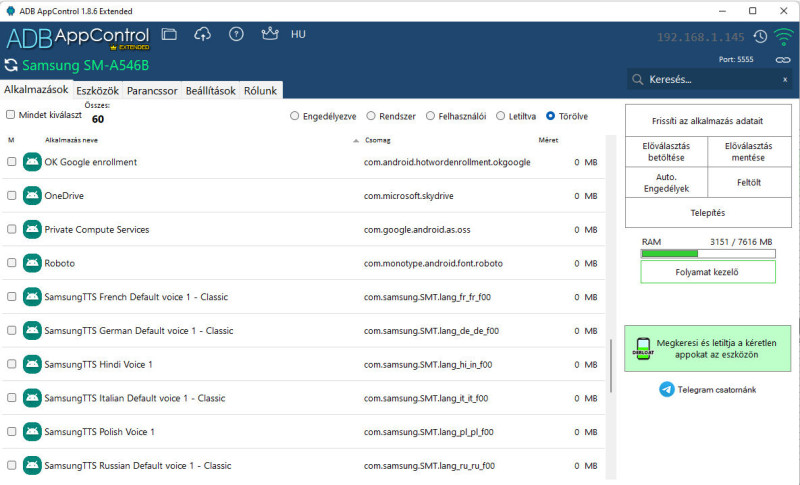800x485 pixels.
Task: Click the chain link icon near Port
Action: (783, 60)
